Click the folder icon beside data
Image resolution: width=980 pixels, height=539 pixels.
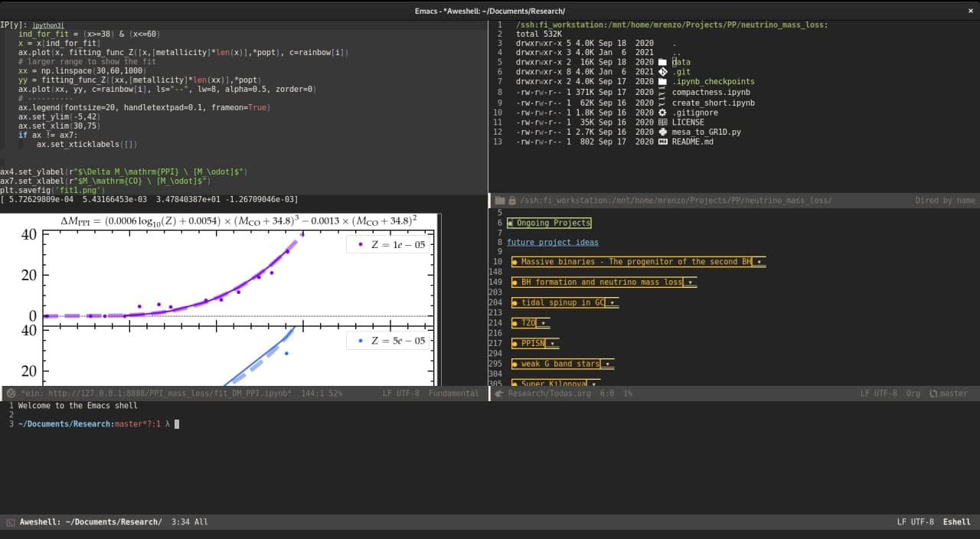662,62
